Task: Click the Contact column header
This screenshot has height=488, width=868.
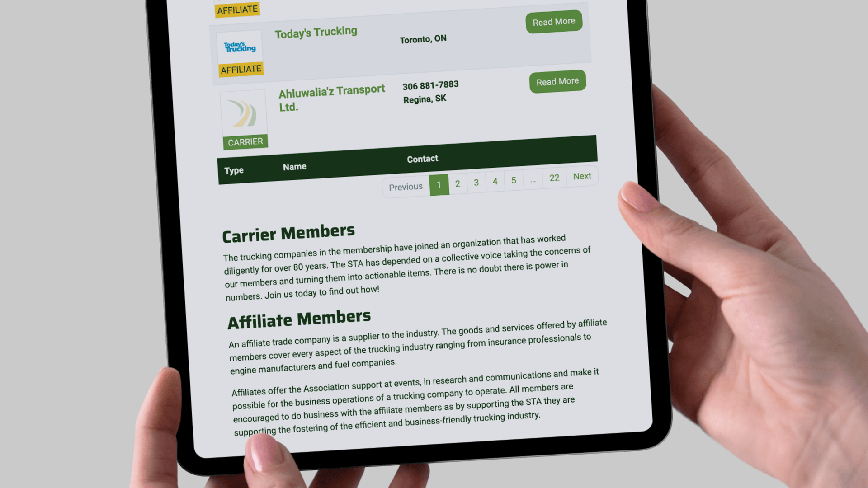Action: [x=423, y=159]
